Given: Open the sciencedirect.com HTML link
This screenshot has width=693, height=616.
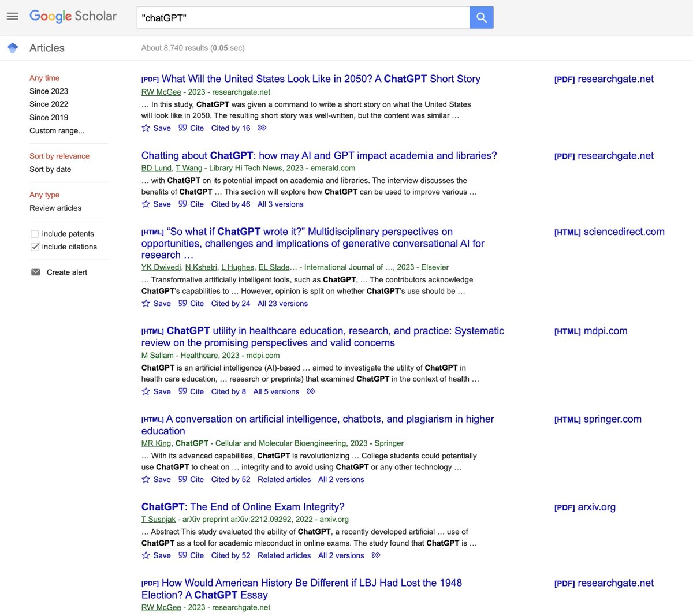Looking at the screenshot, I should (609, 232).
